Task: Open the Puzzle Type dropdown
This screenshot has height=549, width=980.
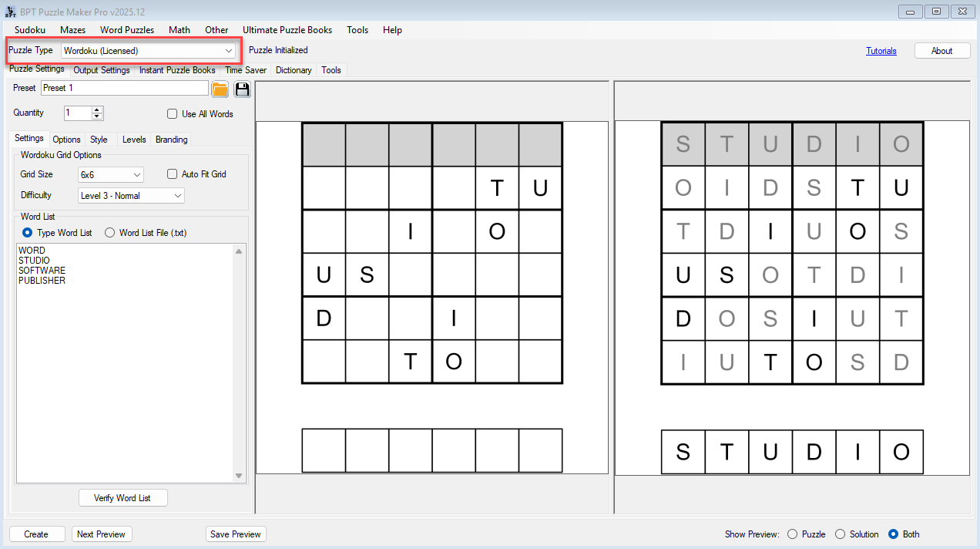Action: (x=149, y=51)
